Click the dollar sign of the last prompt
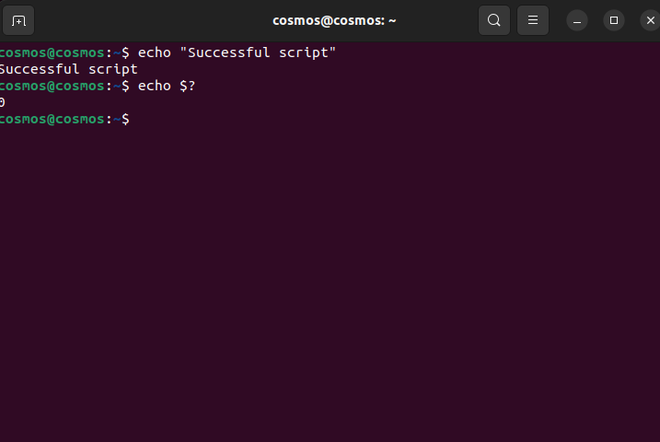This screenshot has height=442, width=660. tap(125, 119)
